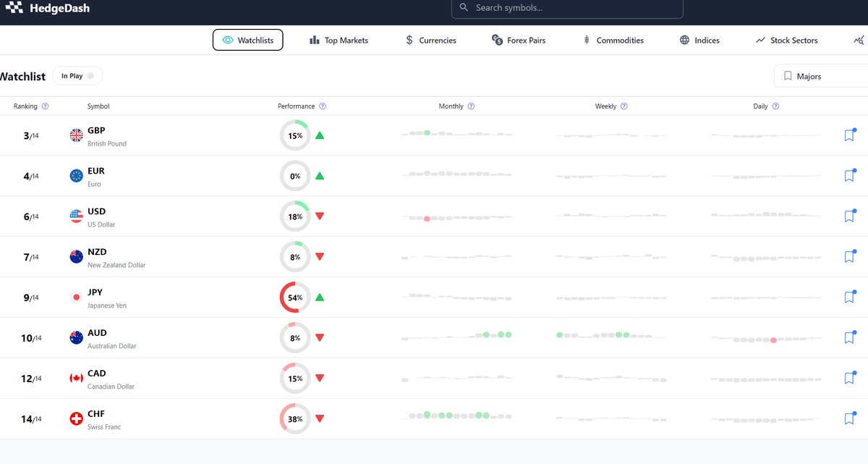Click the Australian Dollar flag icon
The width and height of the screenshot is (868, 464).
pyautogui.click(x=76, y=338)
